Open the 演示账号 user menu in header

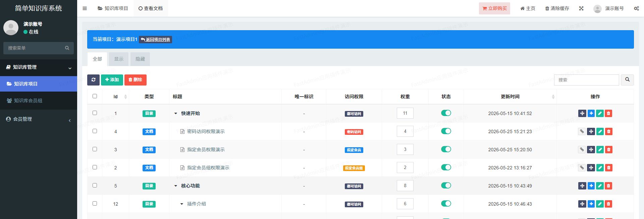point(608,8)
